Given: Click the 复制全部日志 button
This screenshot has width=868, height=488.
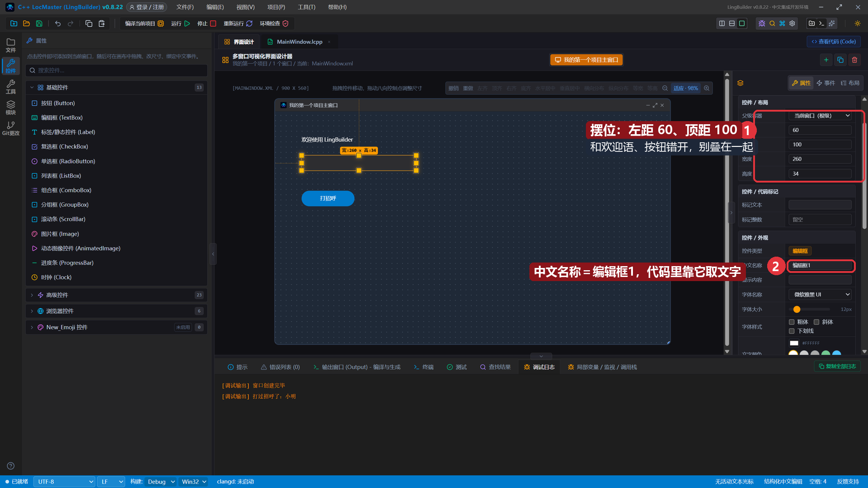Looking at the screenshot, I should [x=837, y=366].
